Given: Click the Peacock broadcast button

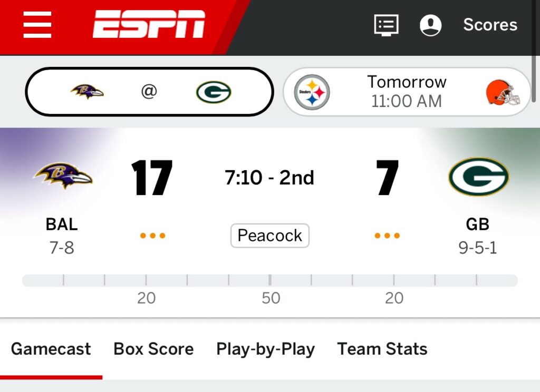Looking at the screenshot, I should pyautogui.click(x=269, y=236).
